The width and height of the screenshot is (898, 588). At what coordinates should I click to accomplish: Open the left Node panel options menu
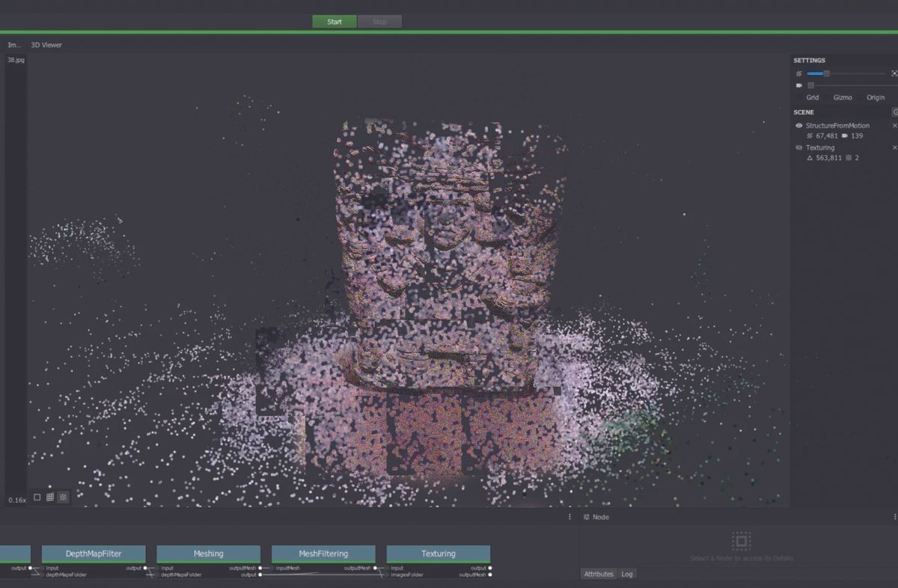[569, 517]
